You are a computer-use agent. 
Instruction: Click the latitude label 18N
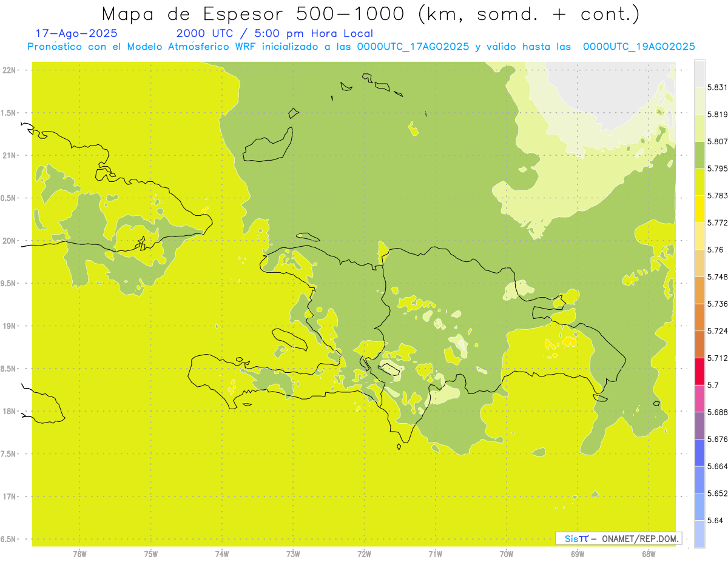pyautogui.click(x=10, y=411)
